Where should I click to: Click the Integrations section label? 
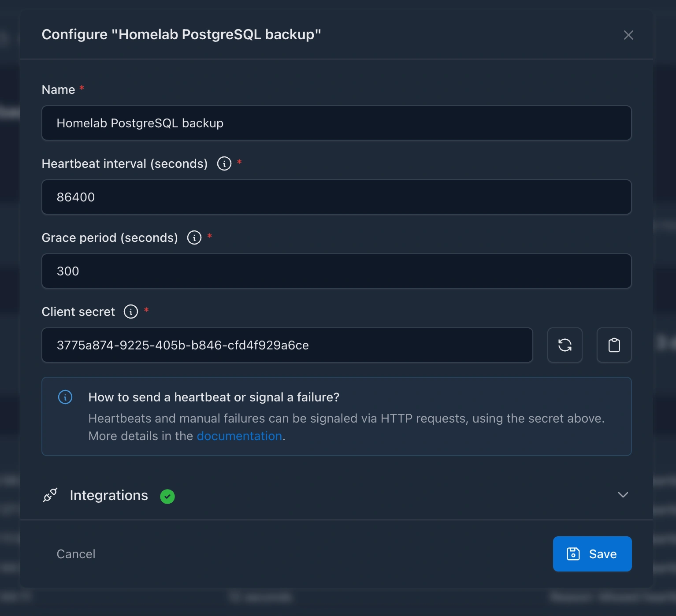click(109, 495)
